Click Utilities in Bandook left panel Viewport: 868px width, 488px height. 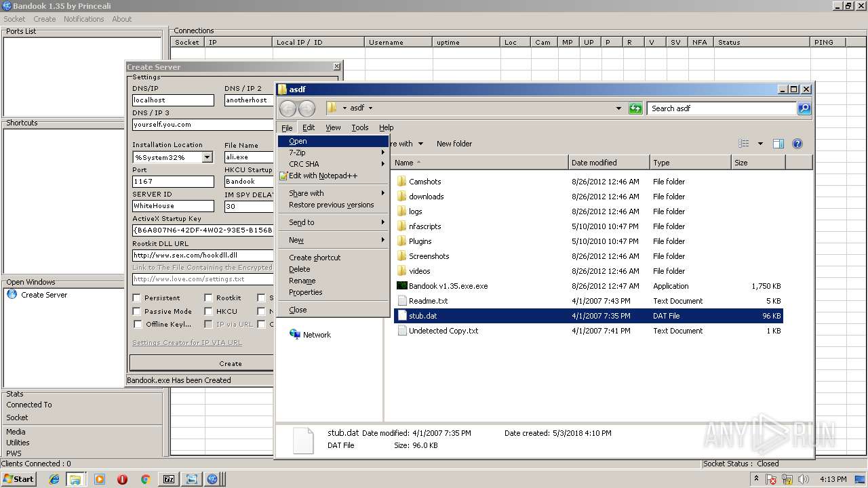(x=18, y=443)
